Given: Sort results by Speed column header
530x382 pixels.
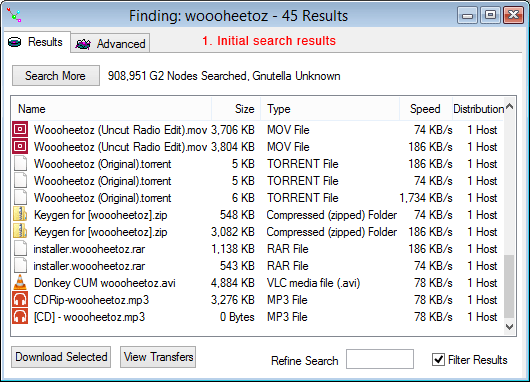Looking at the screenshot, I should (426, 109).
